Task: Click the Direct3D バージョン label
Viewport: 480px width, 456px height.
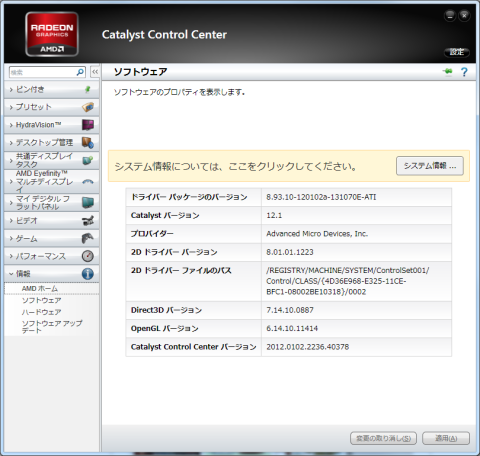Action: (166, 310)
